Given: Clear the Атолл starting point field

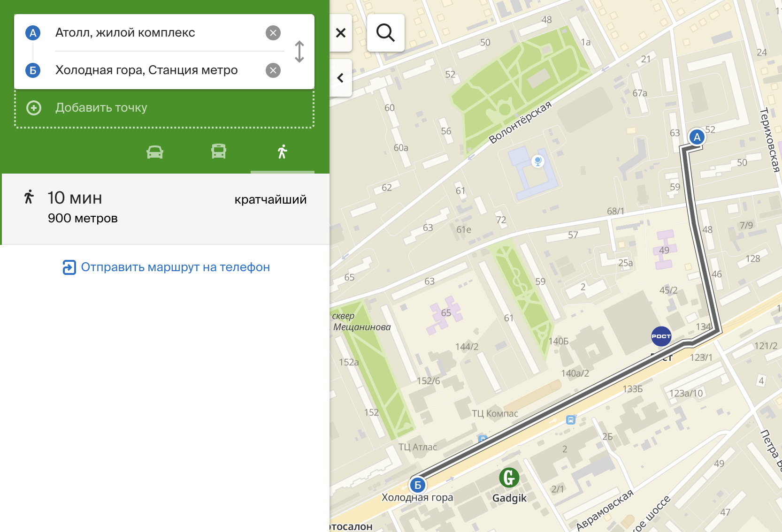Looking at the screenshot, I should pyautogui.click(x=273, y=33).
